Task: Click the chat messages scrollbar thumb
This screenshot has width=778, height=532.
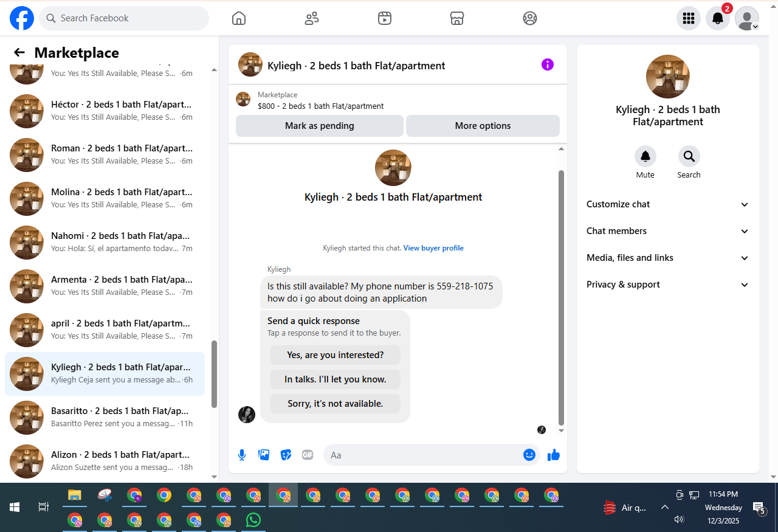Action: (x=561, y=297)
